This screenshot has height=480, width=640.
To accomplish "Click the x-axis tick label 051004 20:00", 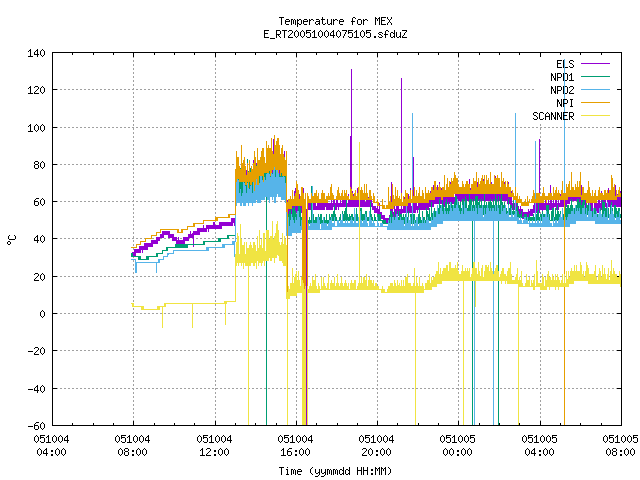I will click(376, 446).
